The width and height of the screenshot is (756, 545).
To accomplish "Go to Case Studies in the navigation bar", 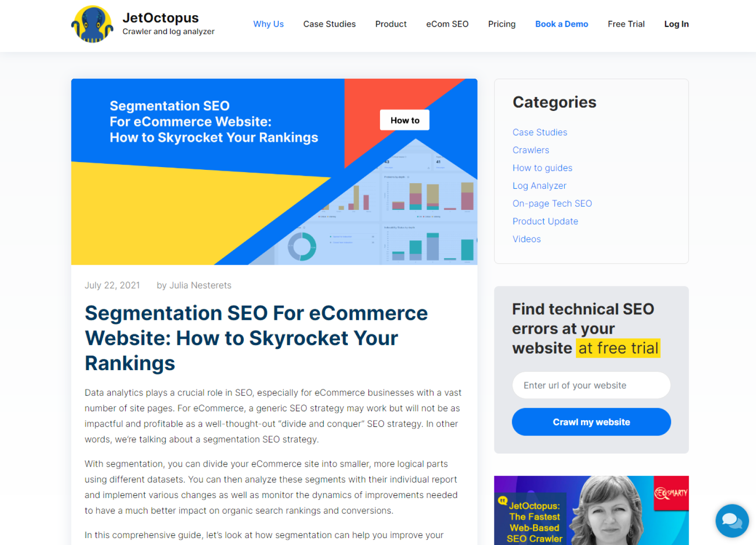I will coord(329,24).
